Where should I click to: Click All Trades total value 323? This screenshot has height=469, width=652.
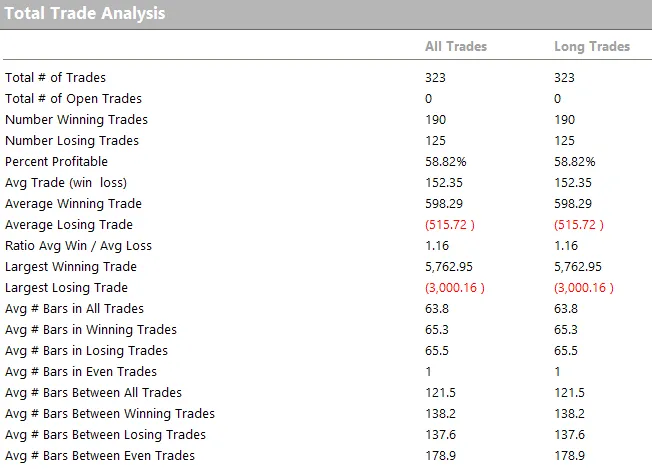point(435,78)
